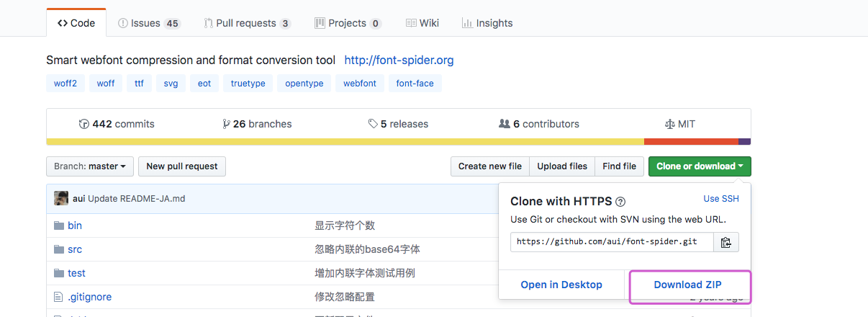The width and height of the screenshot is (868, 317).
Task: Select the ttf topic tag
Action: [x=139, y=84]
